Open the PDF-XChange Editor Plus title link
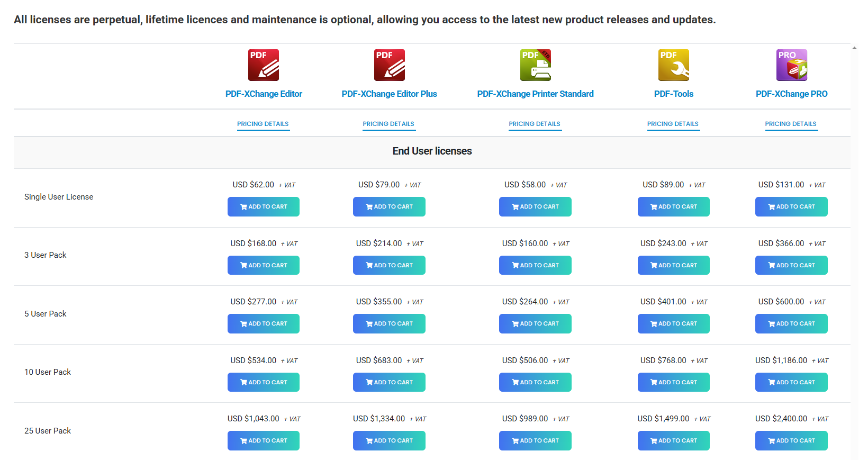The height and width of the screenshot is (460, 868). [389, 94]
